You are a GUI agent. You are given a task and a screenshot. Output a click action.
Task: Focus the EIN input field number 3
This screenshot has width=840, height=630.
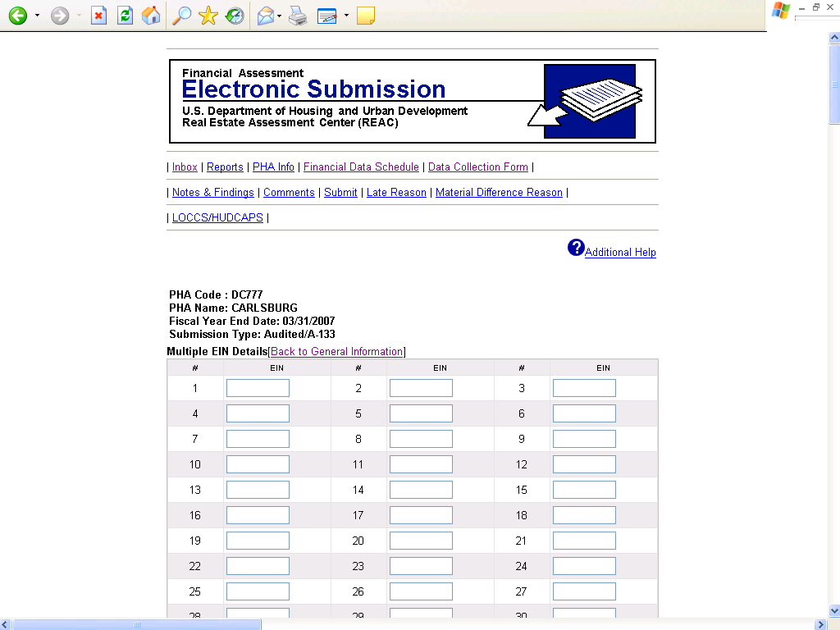click(x=584, y=388)
